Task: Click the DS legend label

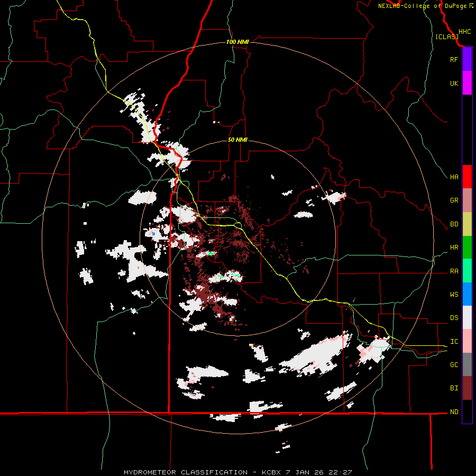Action: point(454,318)
